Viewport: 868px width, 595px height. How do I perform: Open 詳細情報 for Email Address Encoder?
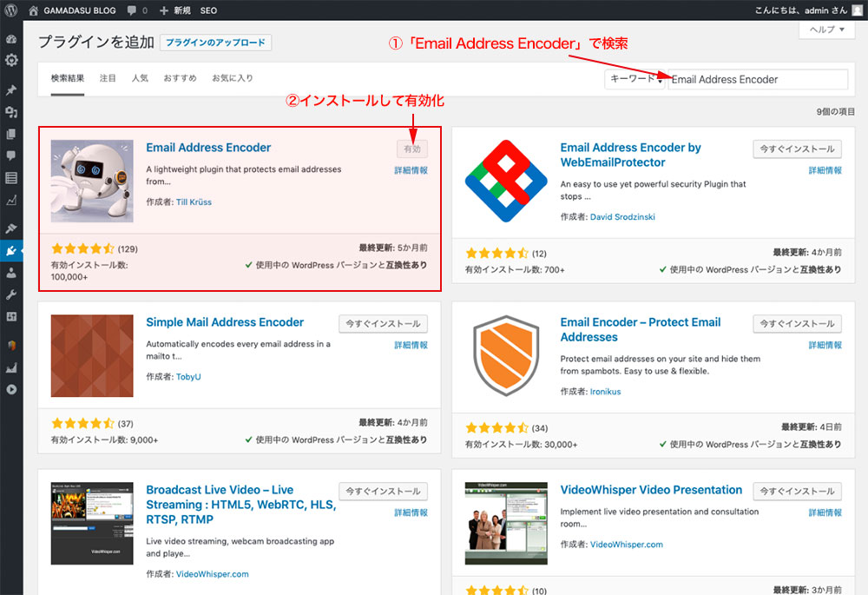tap(411, 170)
